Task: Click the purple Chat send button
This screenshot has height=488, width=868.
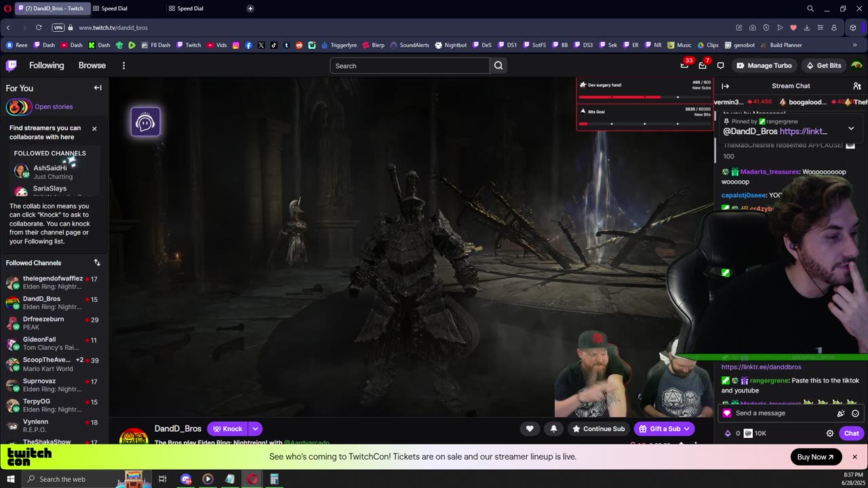Action: pos(851,433)
